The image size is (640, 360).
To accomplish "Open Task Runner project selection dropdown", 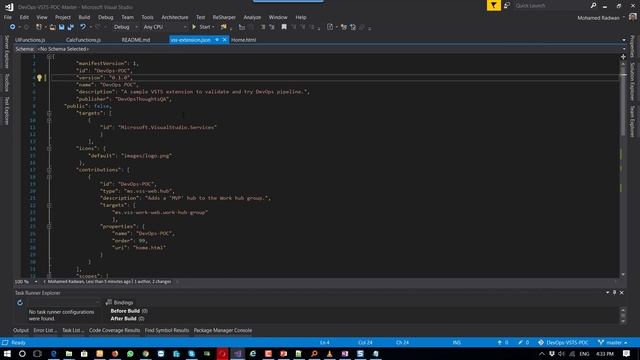I will click(x=63, y=302).
